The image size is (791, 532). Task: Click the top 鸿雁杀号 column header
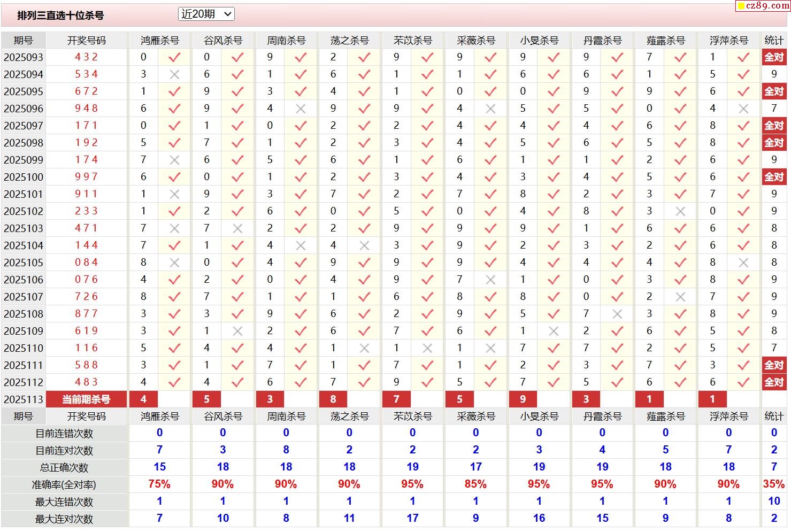pos(160,40)
